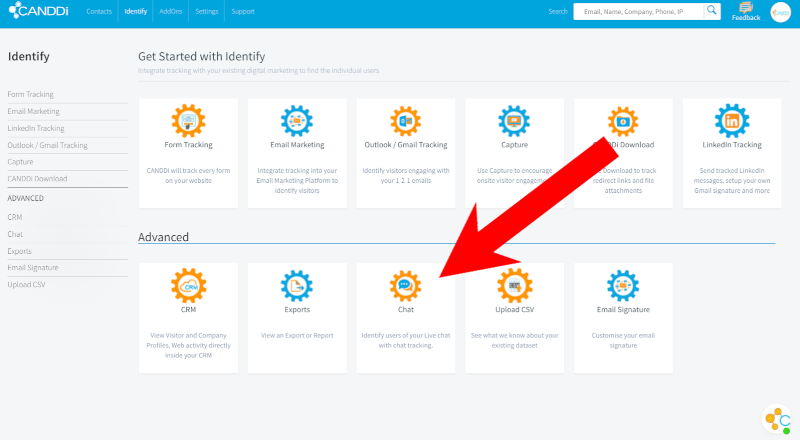This screenshot has width=800, height=440.
Task: Select Form Tracking in the sidebar
Action: (x=31, y=94)
